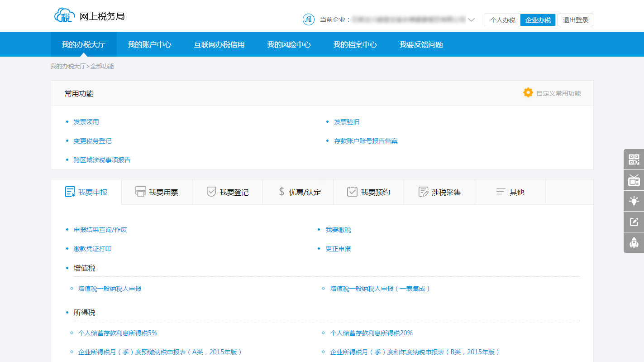Image resolution: width=644 pixels, height=362 pixels.
Task: Open the 发票领用 link
Action: [86, 122]
